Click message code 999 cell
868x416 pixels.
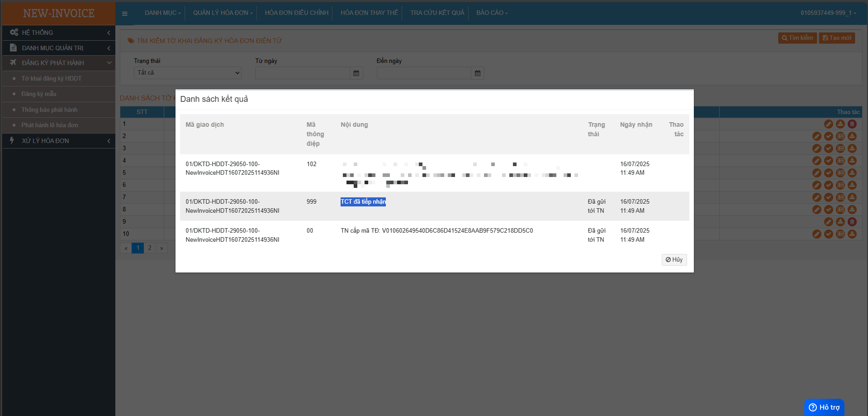pyautogui.click(x=312, y=202)
